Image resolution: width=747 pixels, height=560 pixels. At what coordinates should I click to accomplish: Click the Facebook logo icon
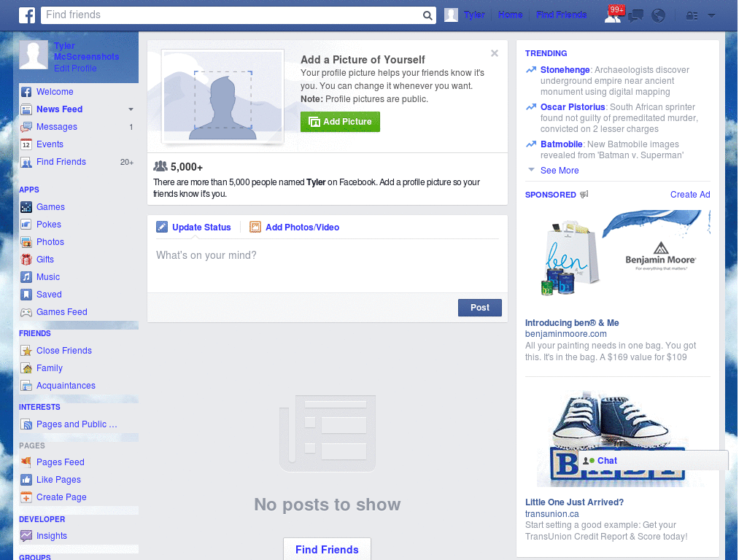point(27,15)
